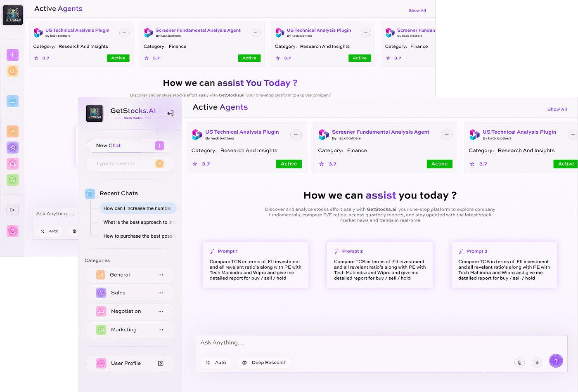Click the Screener Fundamental Analysis Agent logo in the front window
This screenshot has width=578, height=392.
click(324, 135)
